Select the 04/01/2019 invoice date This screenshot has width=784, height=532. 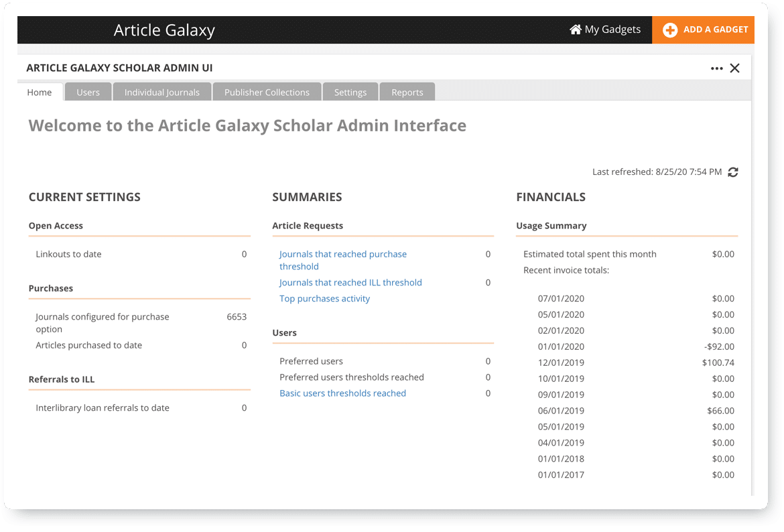(561, 442)
